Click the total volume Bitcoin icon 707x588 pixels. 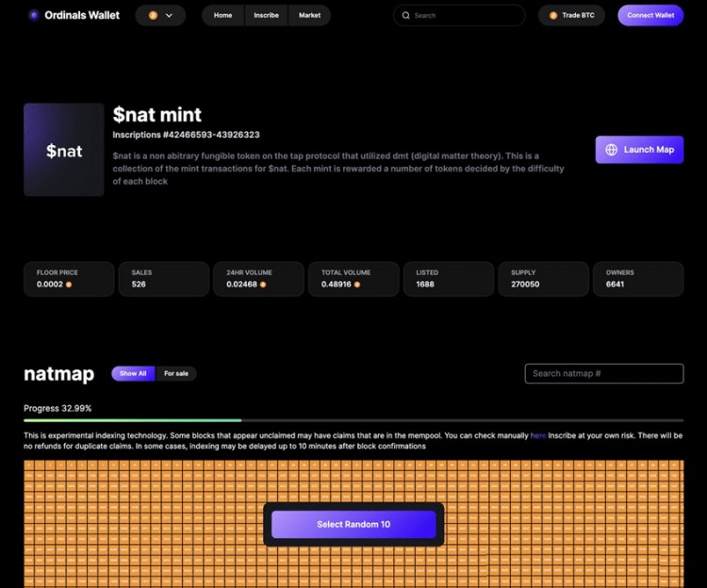coord(357,285)
